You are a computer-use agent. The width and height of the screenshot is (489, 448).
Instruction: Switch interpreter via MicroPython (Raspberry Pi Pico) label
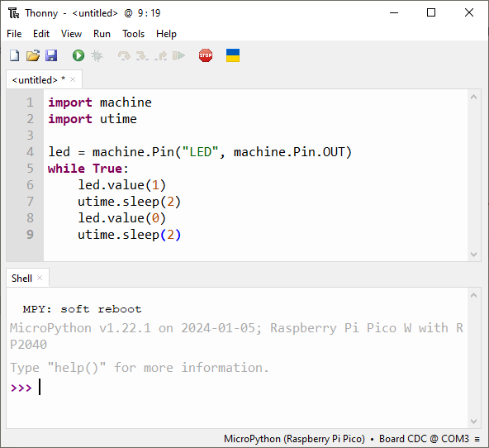pyautogui.click(x=294, y=439)
